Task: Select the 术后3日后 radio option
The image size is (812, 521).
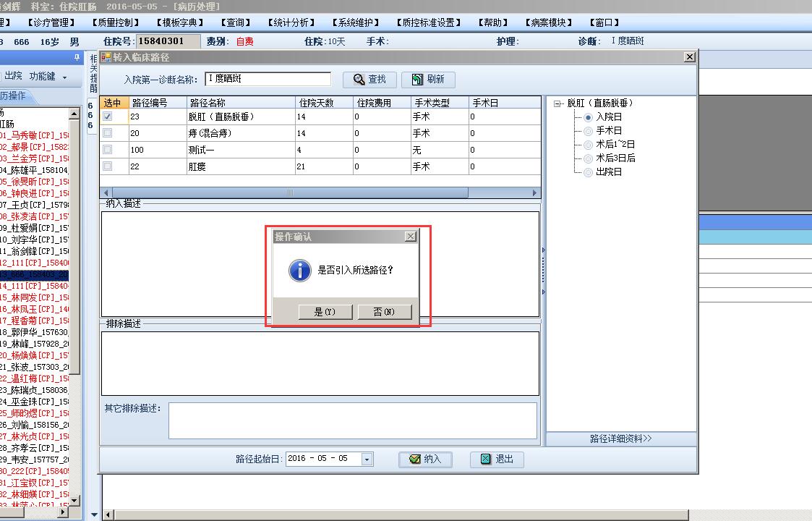Action: tap(588, 158)
